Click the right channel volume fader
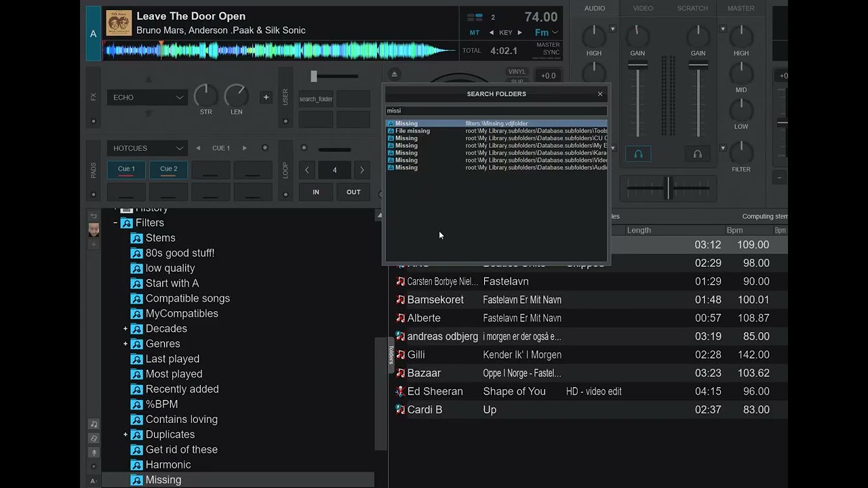 (x=698, y=65)
